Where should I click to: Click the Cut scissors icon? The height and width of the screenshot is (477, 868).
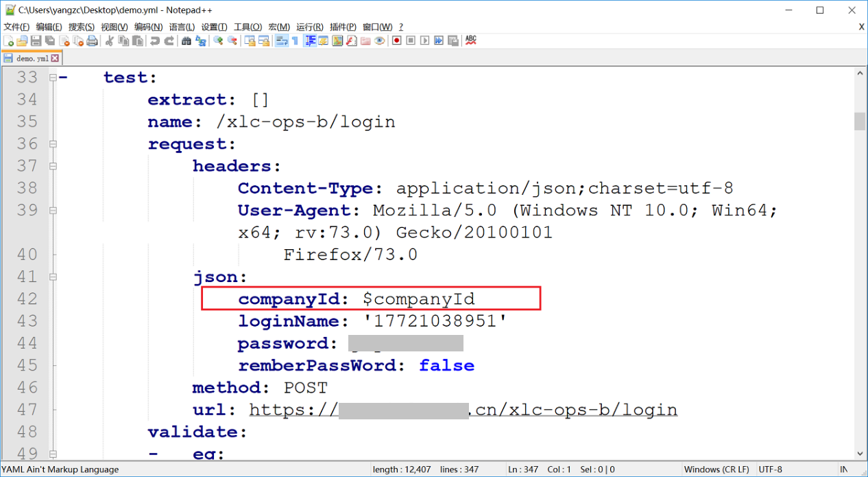click(x=110, y=41)
